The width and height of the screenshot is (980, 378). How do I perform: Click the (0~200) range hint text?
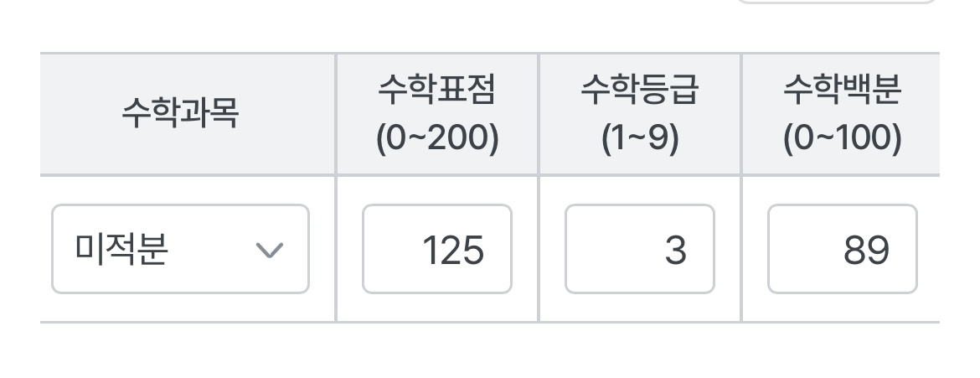click(x=436, y=138)
